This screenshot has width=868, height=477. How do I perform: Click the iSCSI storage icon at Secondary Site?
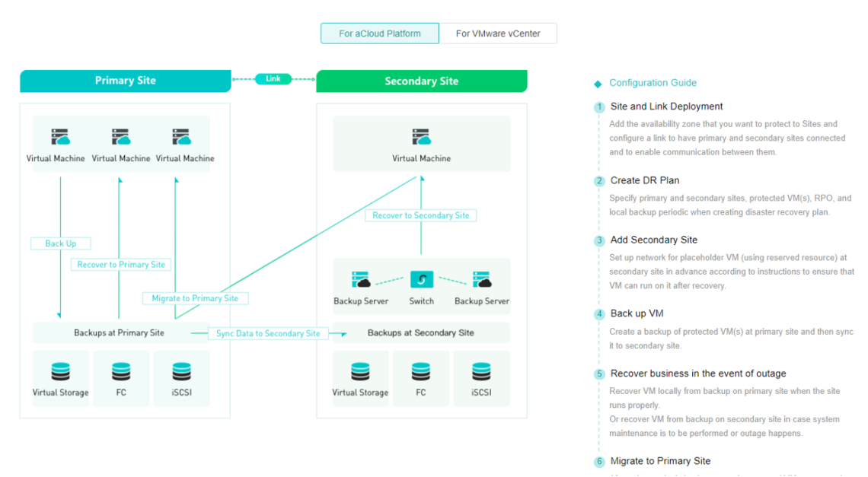[x=481, y=372]
